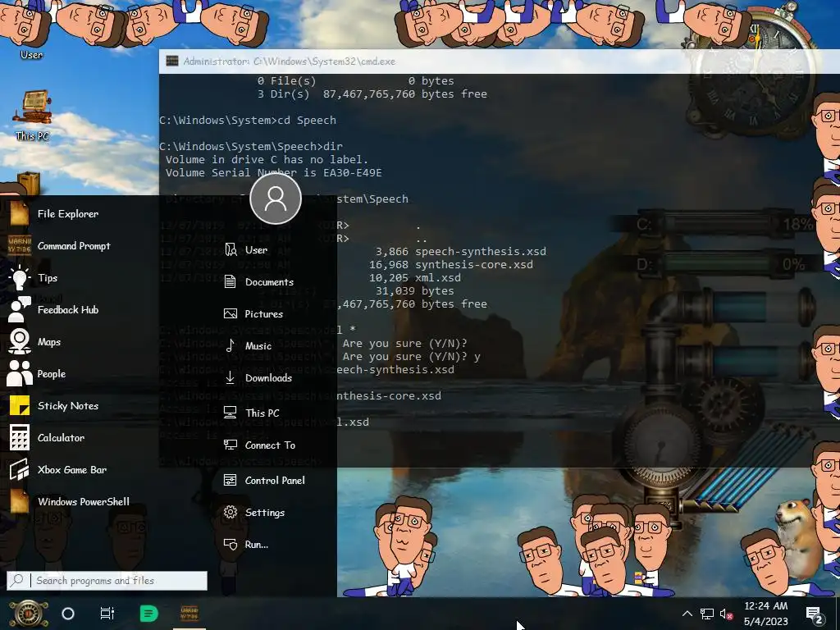This screenshot has width=840, height=630.
Task: Select Command Prompt taskbar button
Action: click(x=189, y=614)
